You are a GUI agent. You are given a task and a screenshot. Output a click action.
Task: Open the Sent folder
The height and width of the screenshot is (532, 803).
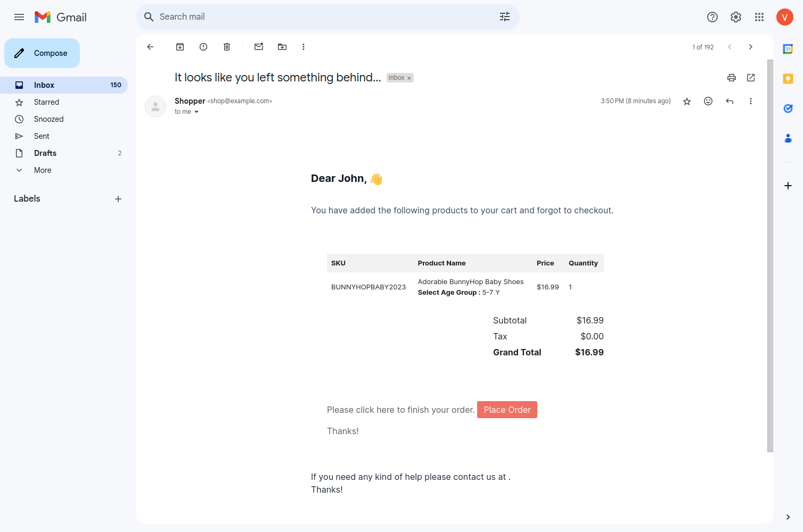64,136
